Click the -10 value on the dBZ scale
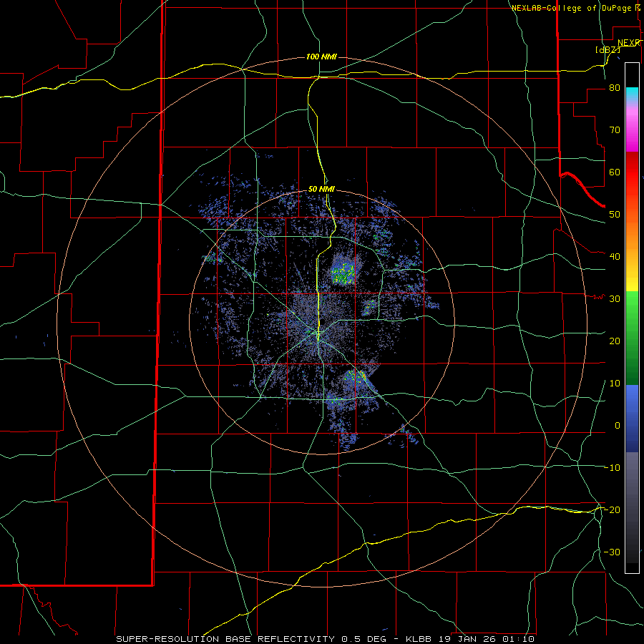Image resolution: width=644 pixels, height=644 pixels. pyautogui.click(x=612, y=468)
